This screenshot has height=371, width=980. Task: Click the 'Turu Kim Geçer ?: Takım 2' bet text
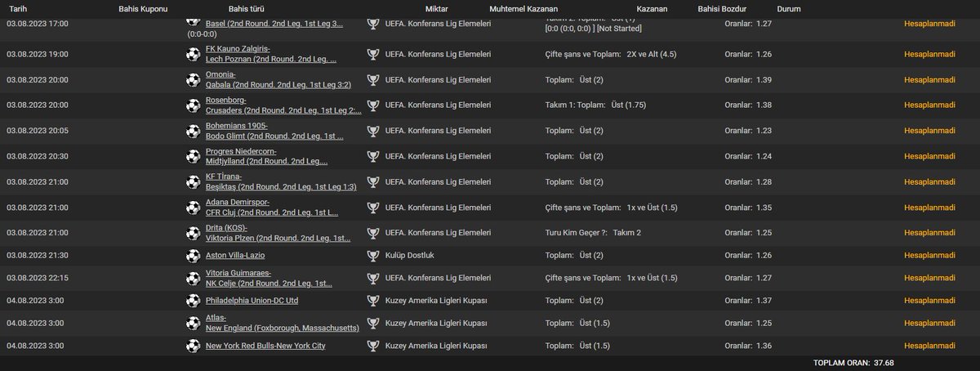click(x=593, y=232)
